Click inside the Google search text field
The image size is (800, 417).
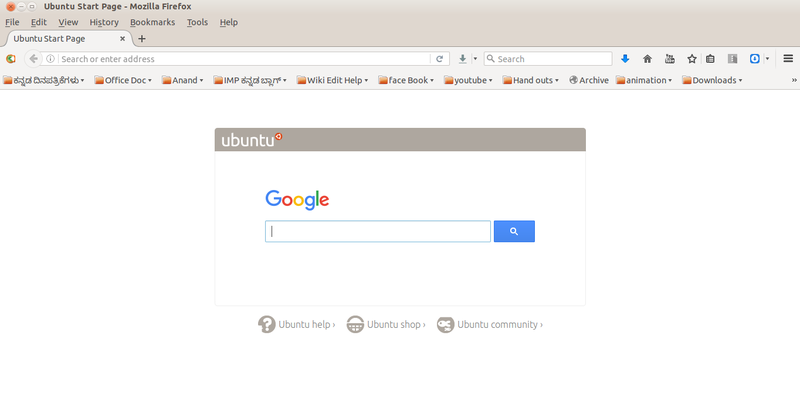[378, 231]
